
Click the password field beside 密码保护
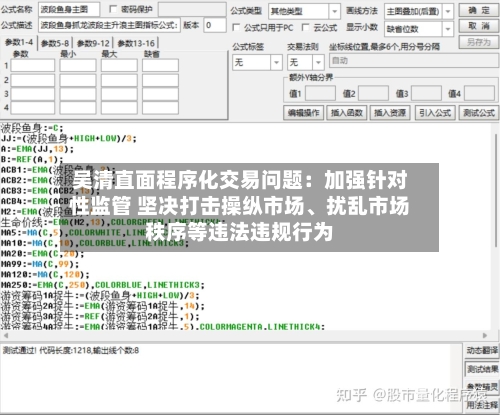(192, 10)
